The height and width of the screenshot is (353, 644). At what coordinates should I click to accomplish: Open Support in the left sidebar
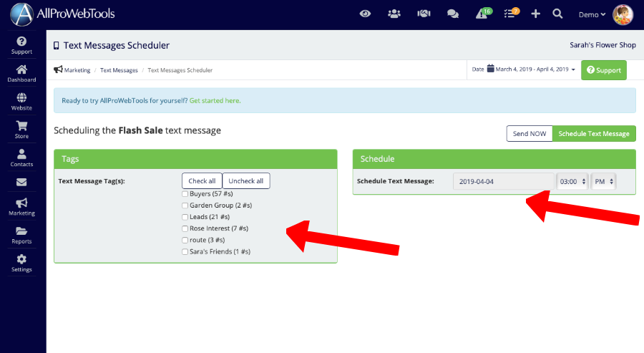[x=21, y=45]
